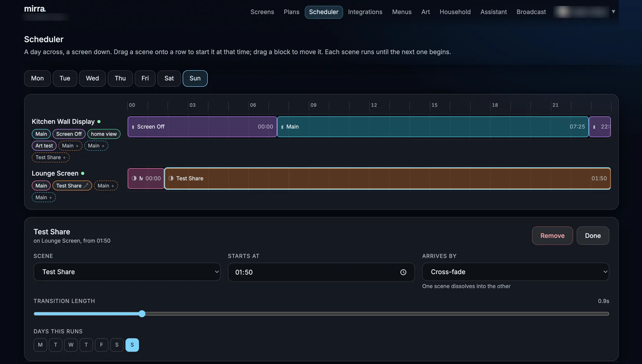Open the Broadcast nav item

click(531, 12)
